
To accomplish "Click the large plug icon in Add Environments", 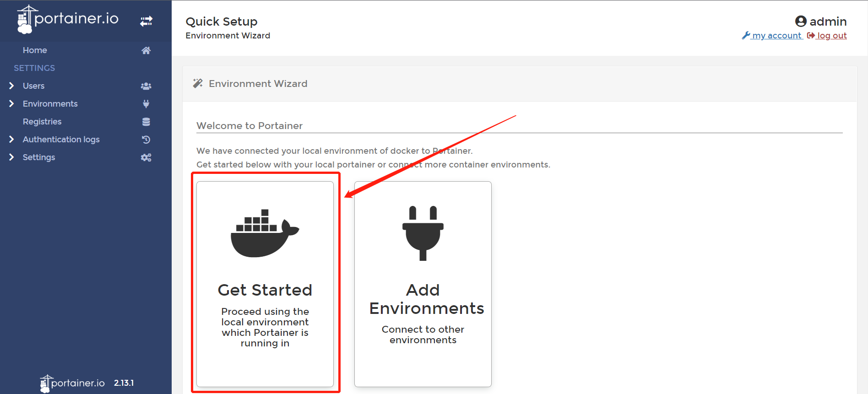I will point(423,233).
